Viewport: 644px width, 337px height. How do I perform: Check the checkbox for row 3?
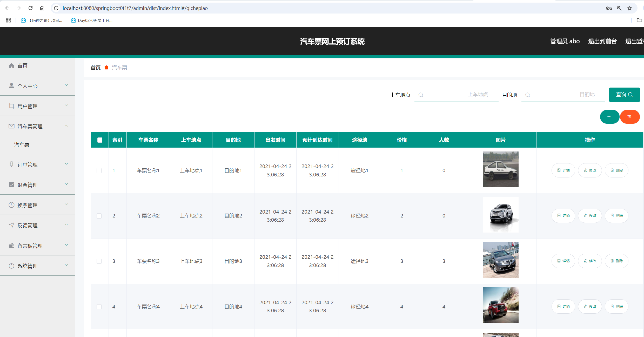point(99,261)
